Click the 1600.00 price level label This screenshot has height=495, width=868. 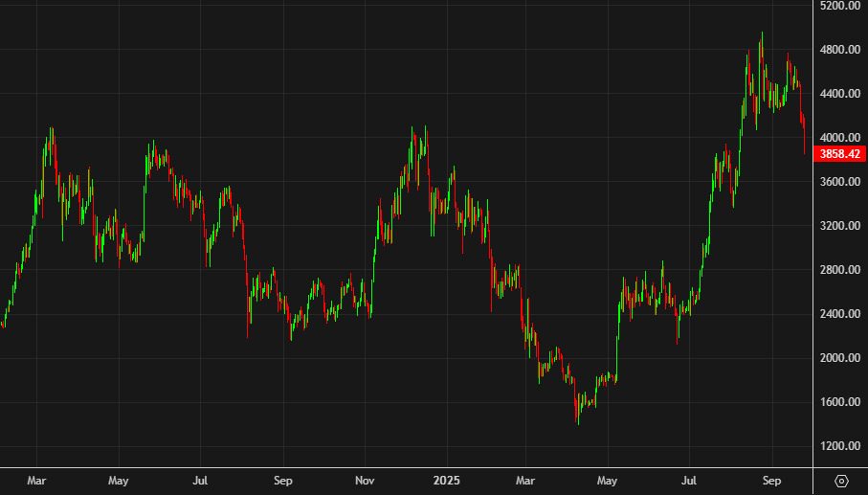point(840,402)
